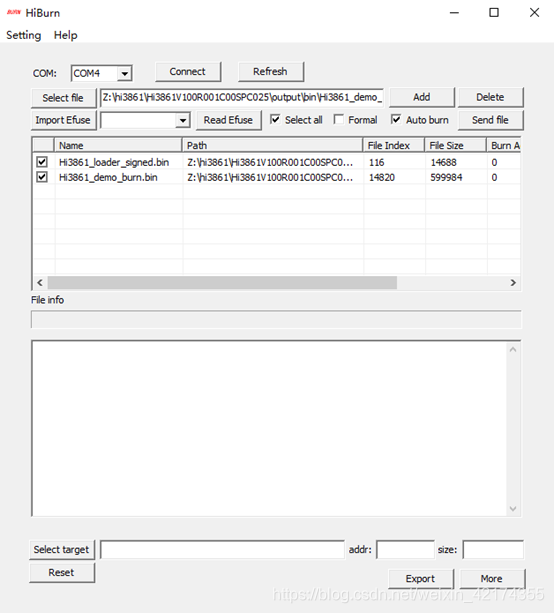Click the Read Efuse button
Screen dimensions: 554x613
pos(228,120)
